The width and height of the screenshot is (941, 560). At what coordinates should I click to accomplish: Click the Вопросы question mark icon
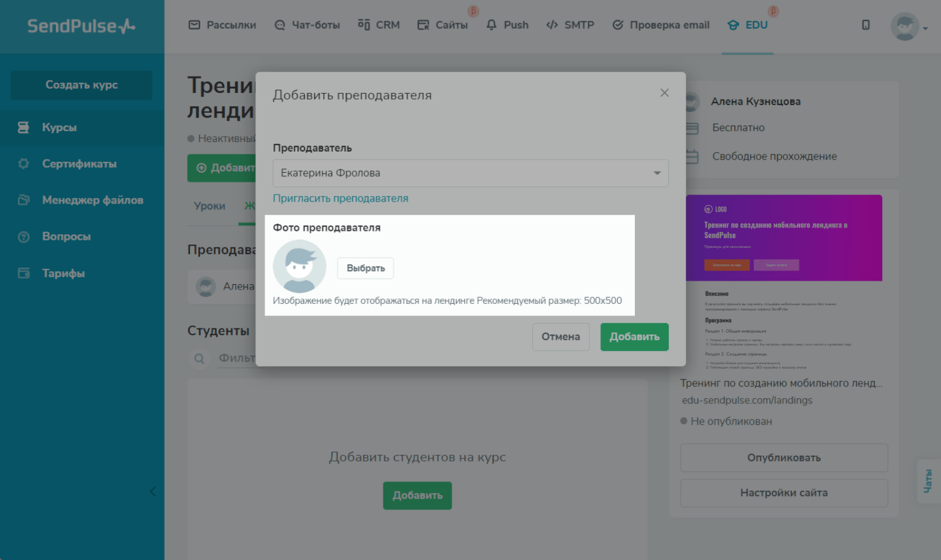(x=24, y=237)
